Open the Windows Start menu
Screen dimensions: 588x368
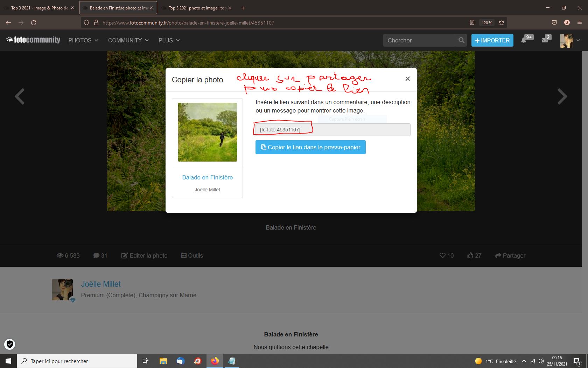[8, 361]
